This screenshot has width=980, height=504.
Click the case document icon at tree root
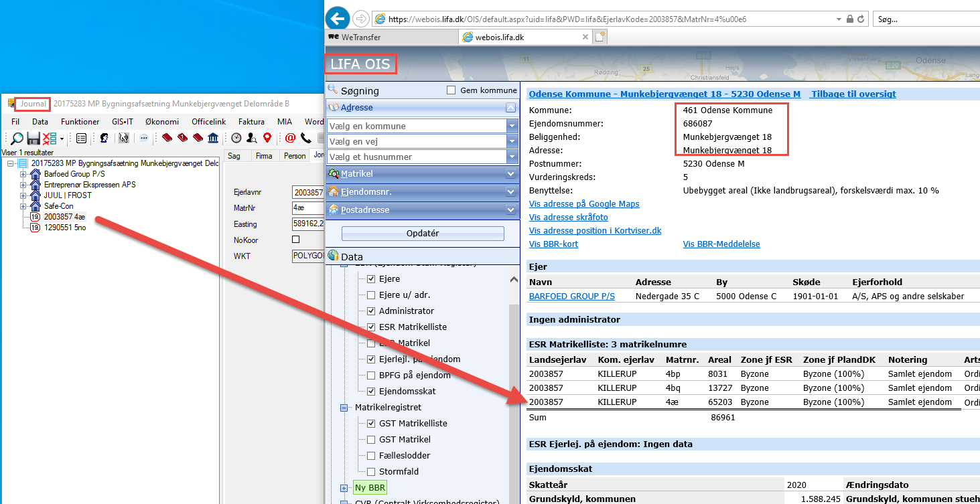click(x=23, y=163)
